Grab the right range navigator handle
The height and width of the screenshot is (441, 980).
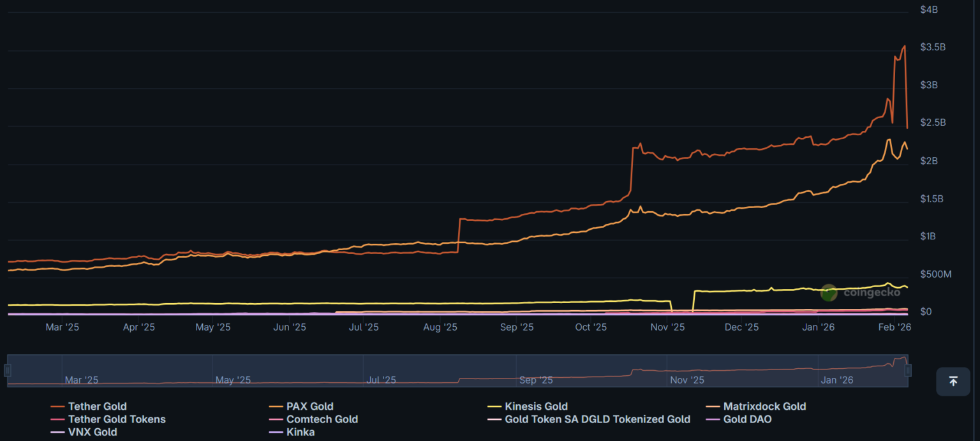tap(908, 370)
